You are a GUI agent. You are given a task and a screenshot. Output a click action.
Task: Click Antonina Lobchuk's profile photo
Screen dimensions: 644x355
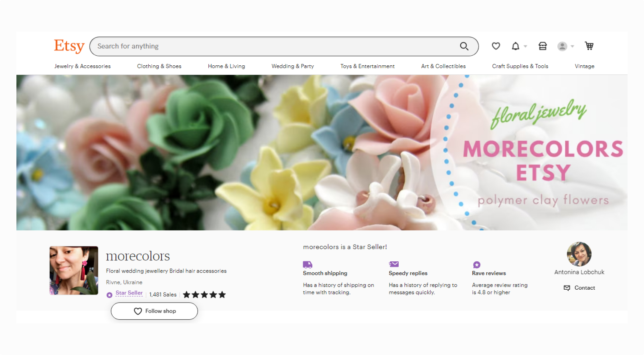(579, 254)
